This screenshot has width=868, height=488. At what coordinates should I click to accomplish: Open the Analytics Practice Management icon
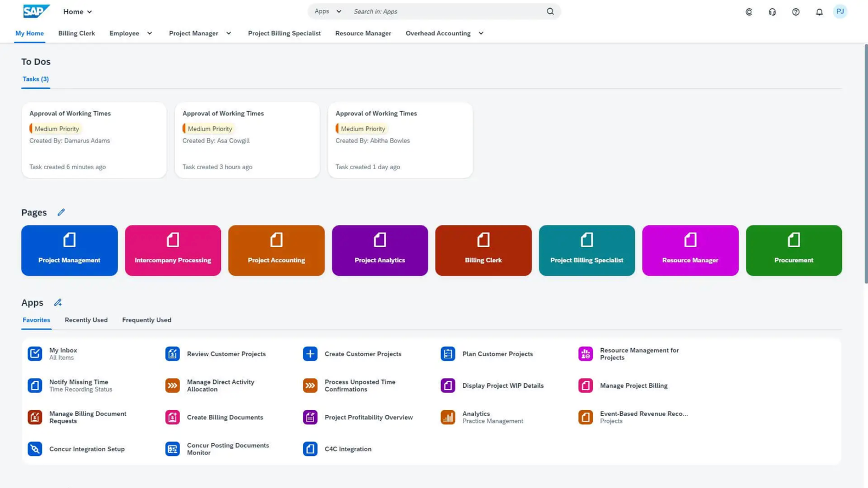pos(448,418)
